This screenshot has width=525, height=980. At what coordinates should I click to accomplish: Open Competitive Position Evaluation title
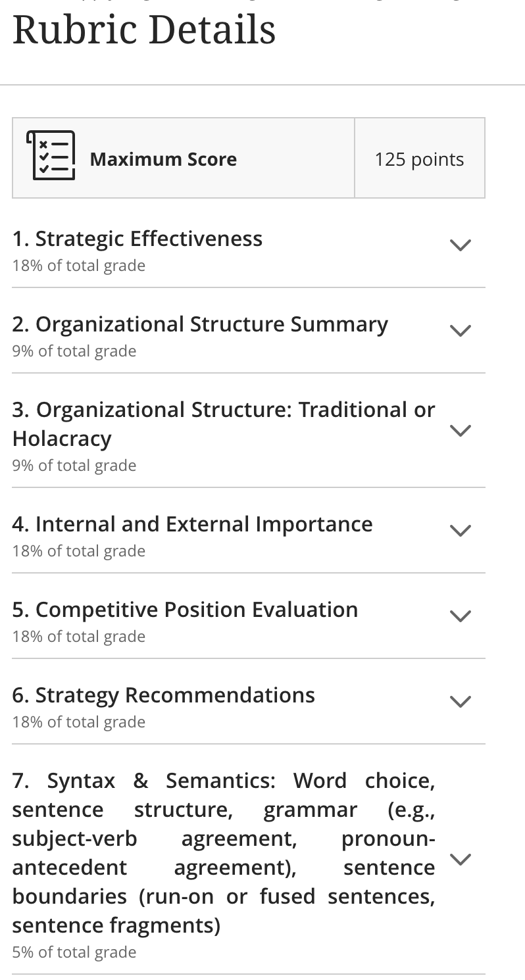point(186,610)
